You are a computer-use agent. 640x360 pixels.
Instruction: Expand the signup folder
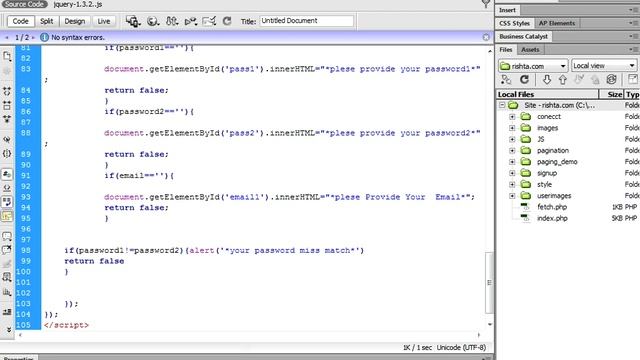point(512,173)
